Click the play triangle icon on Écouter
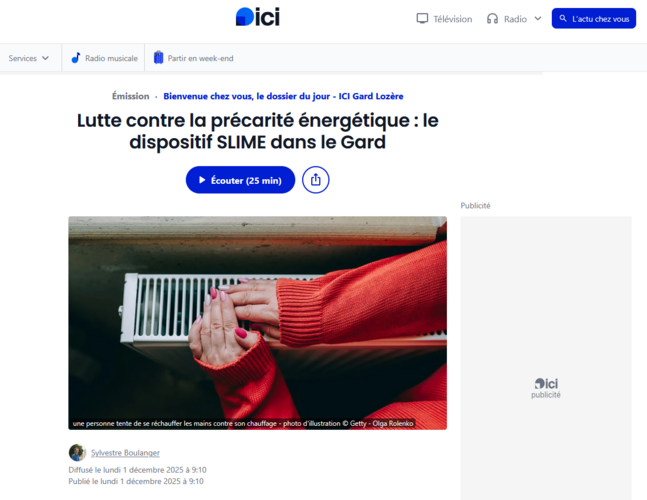This screenshot has height=500, width=647. pos(202,180)
